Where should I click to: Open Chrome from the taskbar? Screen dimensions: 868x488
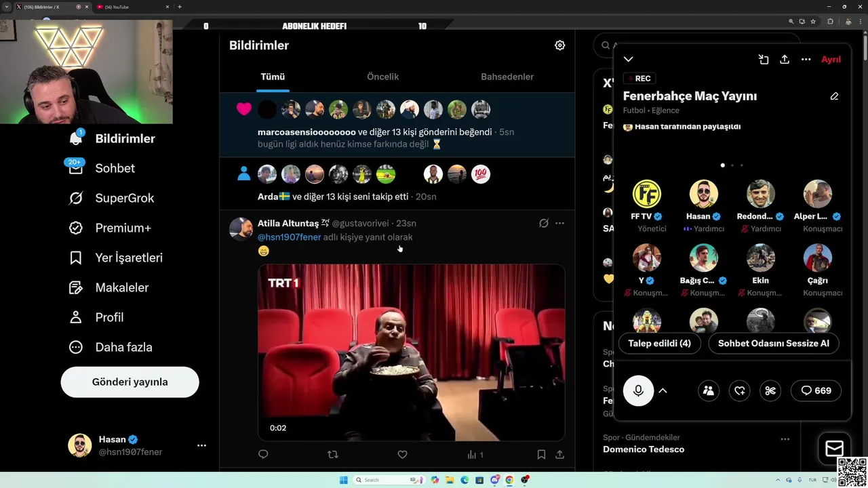point(509,480)
